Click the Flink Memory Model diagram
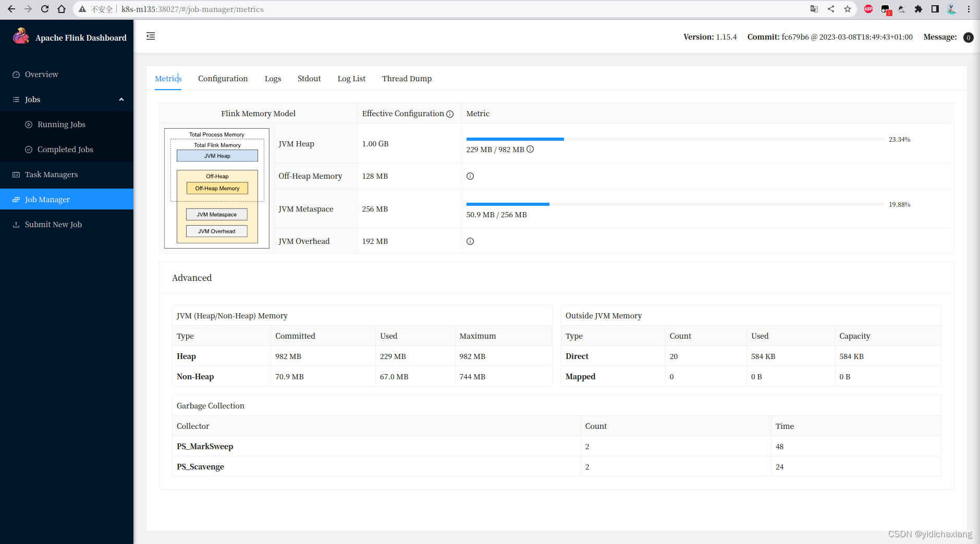 click(217, 188)
